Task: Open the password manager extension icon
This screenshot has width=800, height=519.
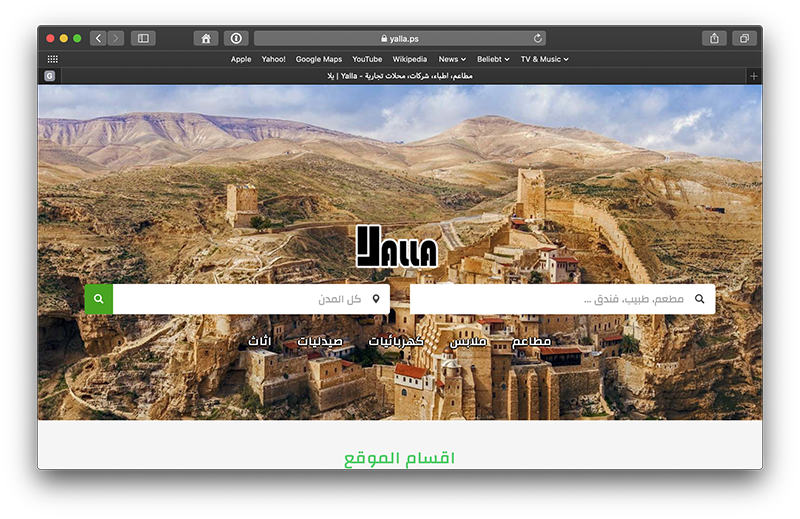Action: tap(236, 38)
